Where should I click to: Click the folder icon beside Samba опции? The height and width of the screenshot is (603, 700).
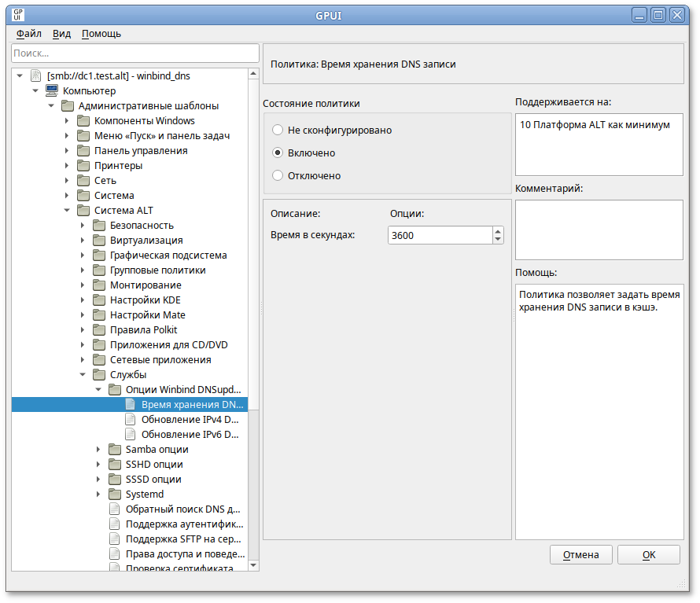(114, 450)
